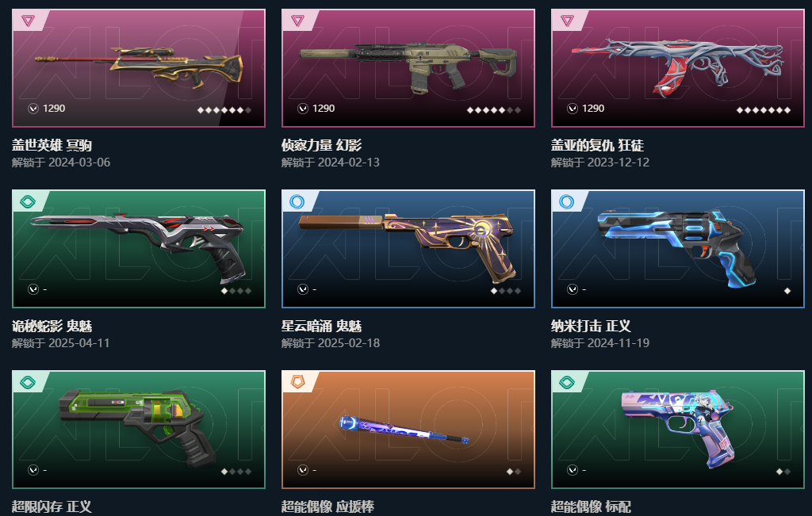Screen dimensions: 812x516
Task: Select the 诡秘蛇影 鬼魅 pistol image
Action: 139,247
